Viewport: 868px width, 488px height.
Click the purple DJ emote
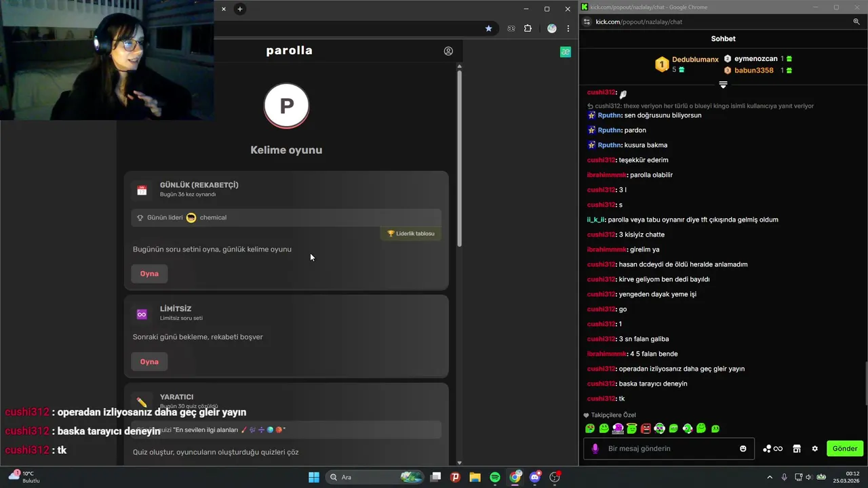618,428
